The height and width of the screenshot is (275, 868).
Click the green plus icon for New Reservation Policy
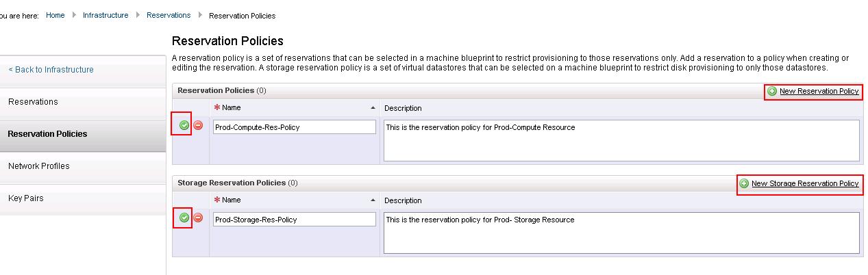(772, 91)
